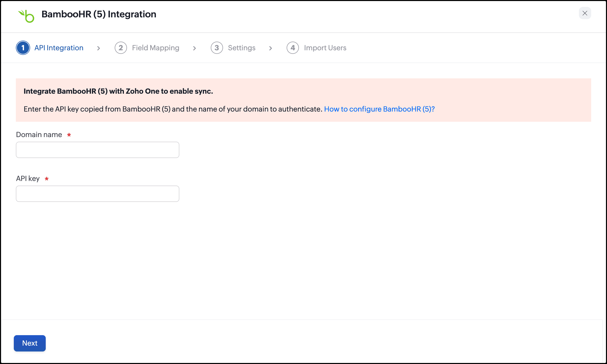Click chevron after Field Mapping

pos(195,48)
